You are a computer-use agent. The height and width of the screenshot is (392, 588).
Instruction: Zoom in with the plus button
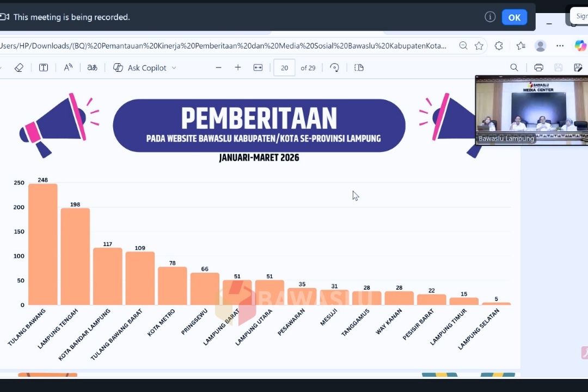tap(238, 68)
